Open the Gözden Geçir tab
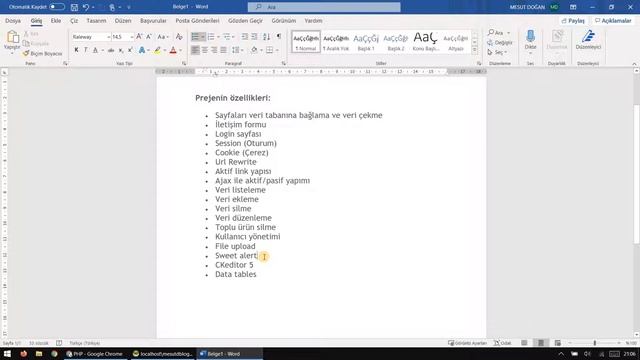Screen dimensions: 640x360 pyautogui.click(x=245, y=20)
